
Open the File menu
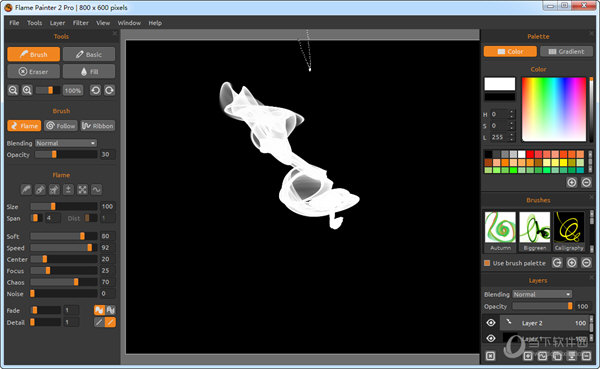click(x=14, y=23)
